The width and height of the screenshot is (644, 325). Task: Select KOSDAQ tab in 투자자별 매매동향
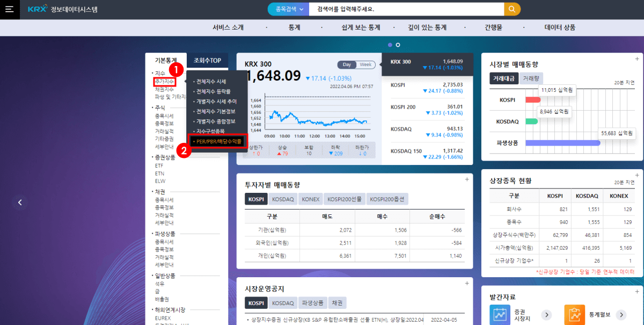tap(283, 199)
